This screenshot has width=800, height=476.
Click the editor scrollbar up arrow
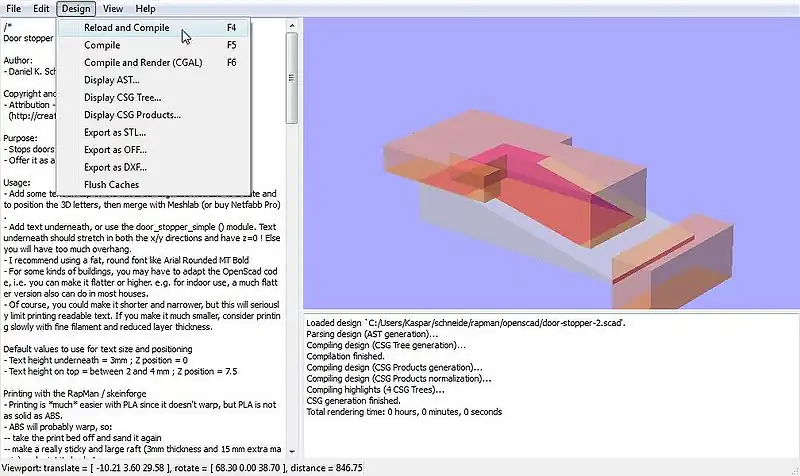(x=291, y=23)
